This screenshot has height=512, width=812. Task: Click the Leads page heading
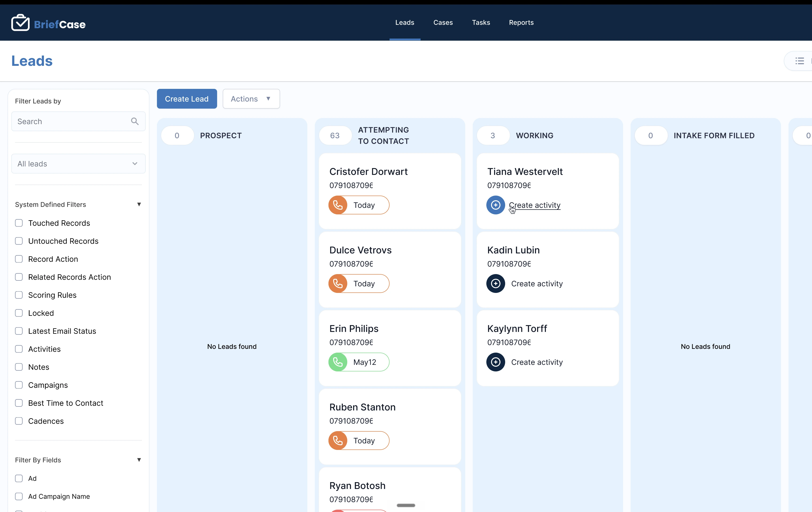pos(32,61)
